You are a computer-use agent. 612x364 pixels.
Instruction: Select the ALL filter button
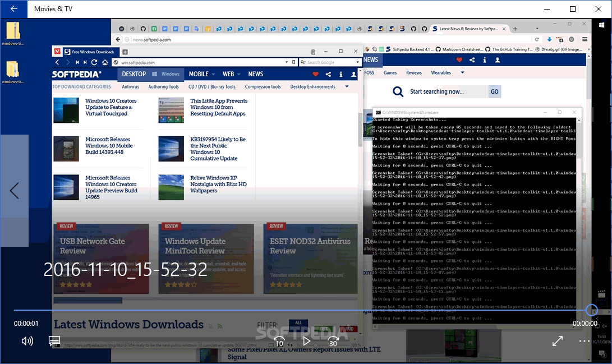point(298,322)
